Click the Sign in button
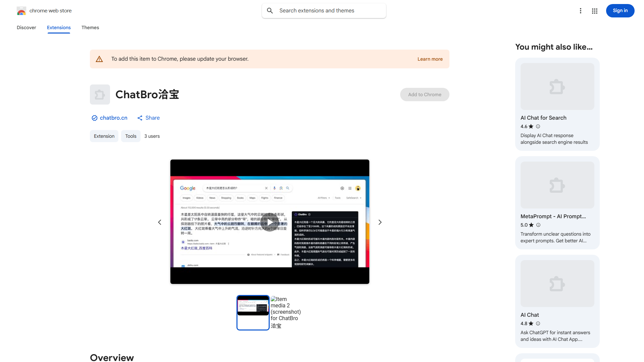 [620, 10]
